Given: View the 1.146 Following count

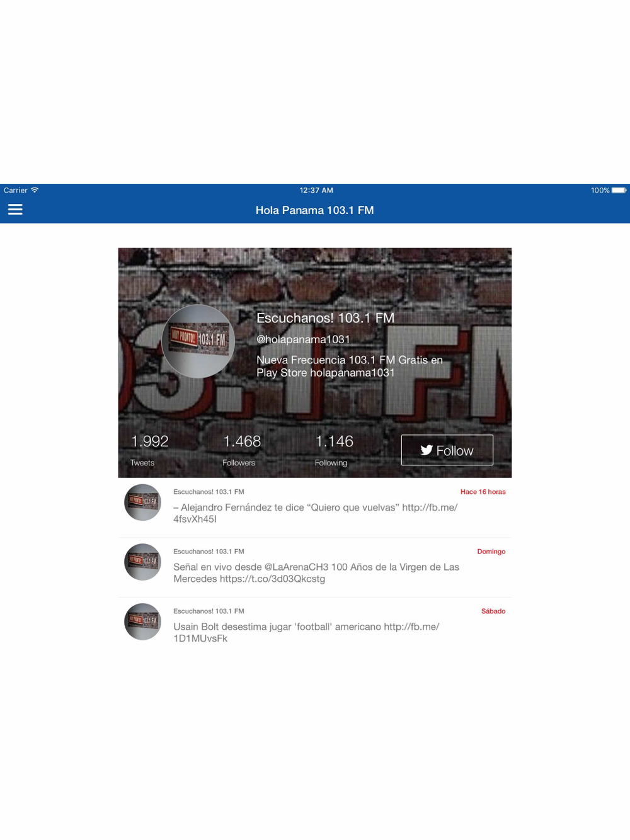Looking at the screenshot, I should click(x=334, y=450).
